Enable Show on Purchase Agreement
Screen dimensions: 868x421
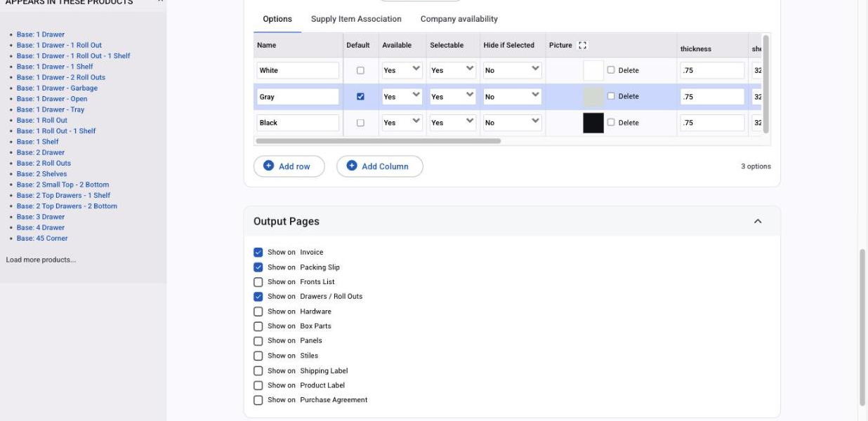pos(258,400)
